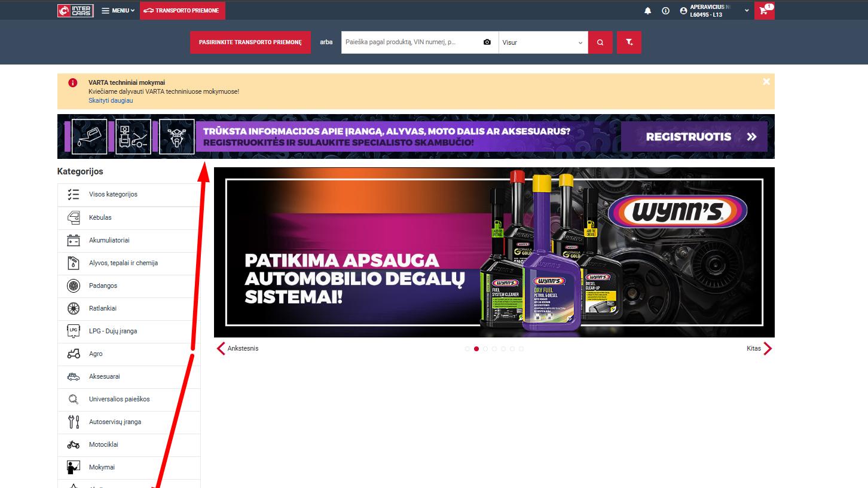The width and height of the screenshot is (868, 488).
Task: Open the Wynn's fuel system promo banner
Action: (494, 253)
